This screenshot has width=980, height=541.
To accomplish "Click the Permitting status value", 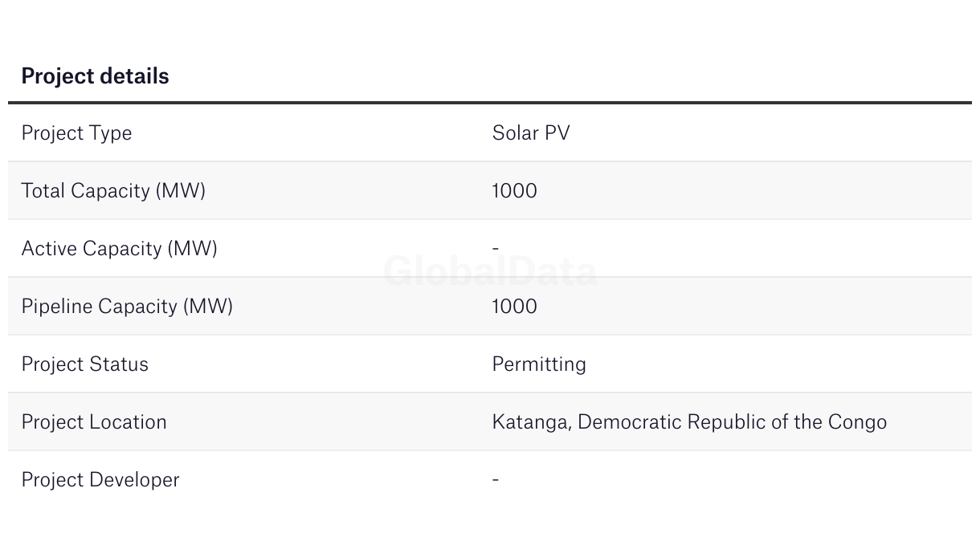I will (x=539, y=364).
